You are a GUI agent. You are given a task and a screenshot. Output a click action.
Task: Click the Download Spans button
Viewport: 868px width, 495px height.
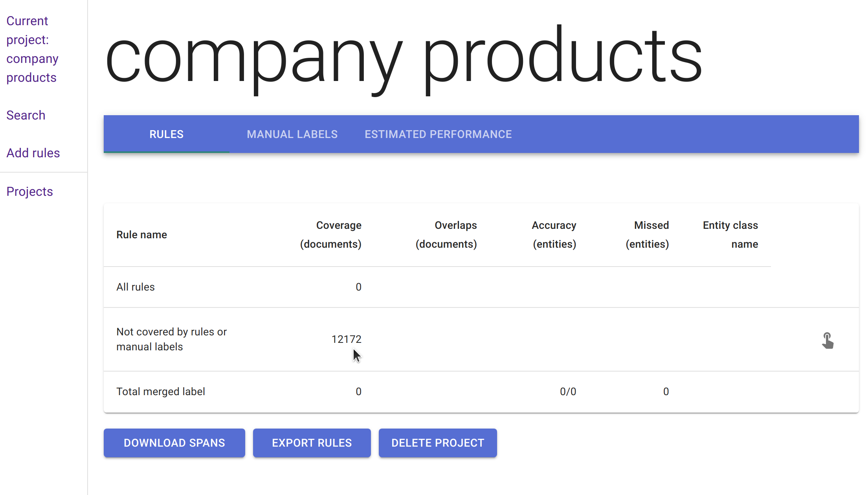click(x=174, y=443)
